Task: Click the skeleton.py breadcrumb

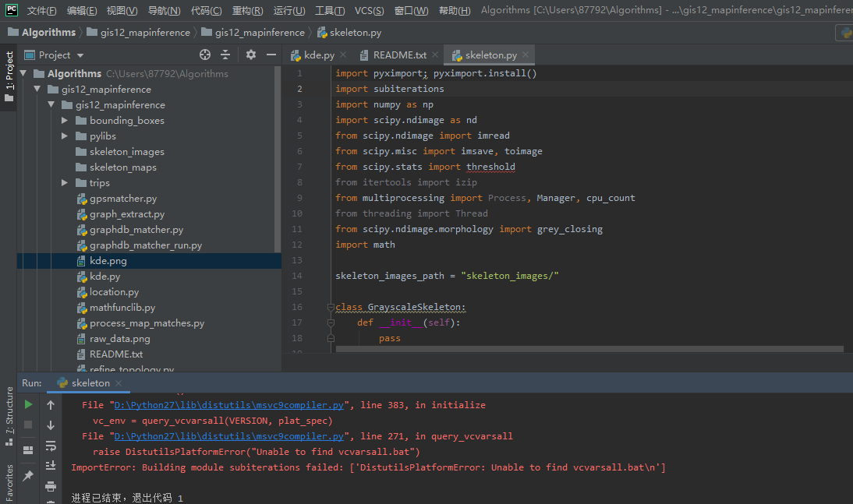Action: (349, 33)
